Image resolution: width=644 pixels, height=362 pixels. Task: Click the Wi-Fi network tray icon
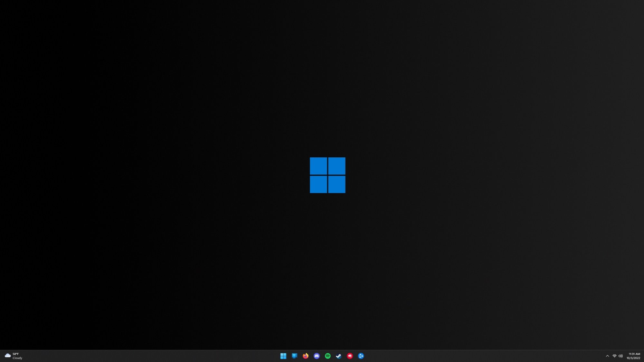point(614,356)
